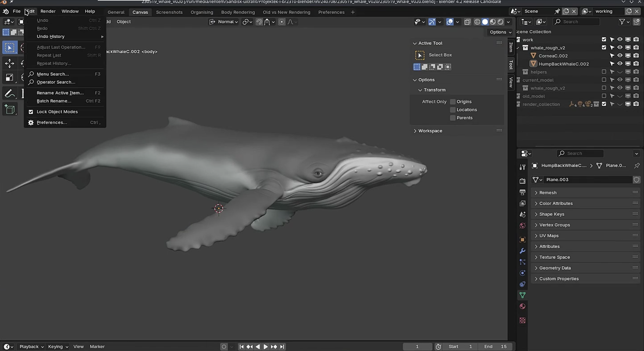Image resolution: width=644 pixels, height=351 pixels.
Task: Hide HumpBackWhaleC.002 with eye icon
Action: coord(620,64)
